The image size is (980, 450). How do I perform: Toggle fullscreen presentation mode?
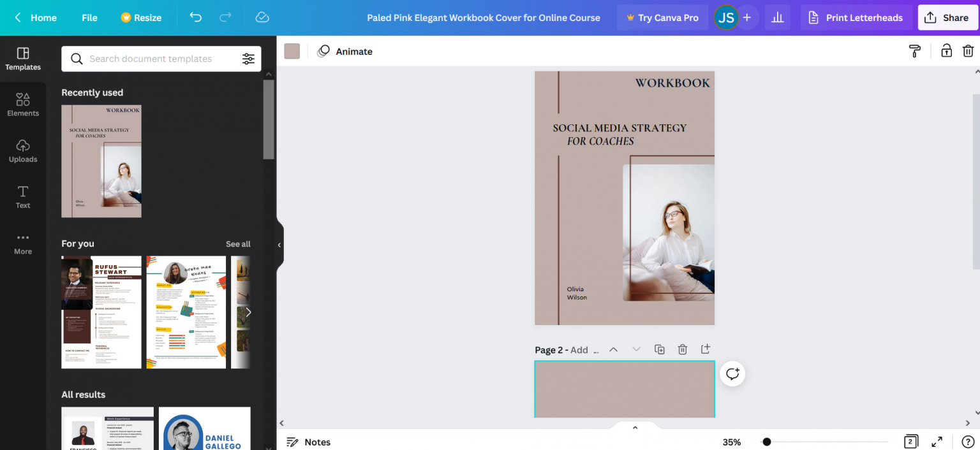tap(937, 442)
